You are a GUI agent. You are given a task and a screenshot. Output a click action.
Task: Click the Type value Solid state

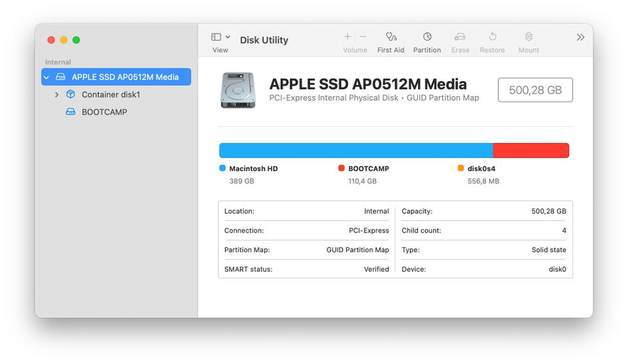(549, 250)
